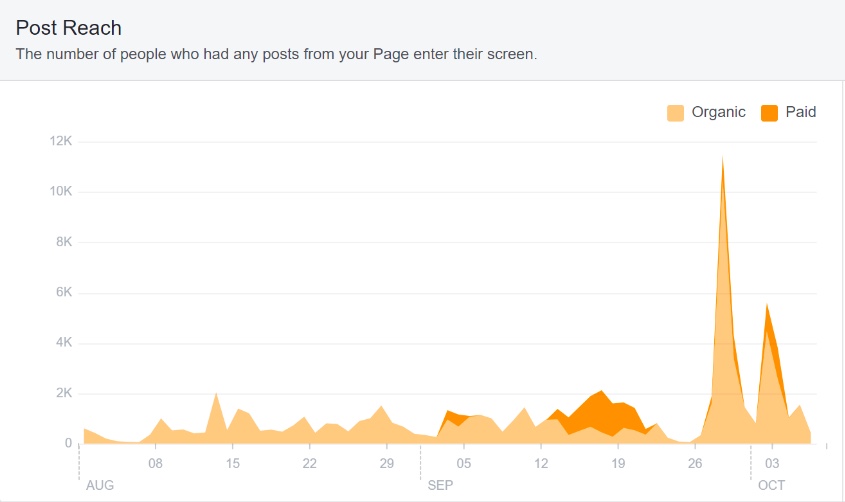Click the paid area near Sep 04
845x502 pixels.
point(454,417)
